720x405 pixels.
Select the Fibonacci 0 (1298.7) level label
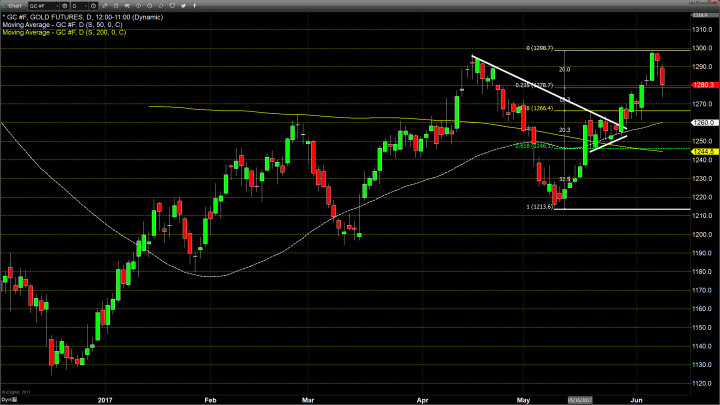[x=540, y=48]
